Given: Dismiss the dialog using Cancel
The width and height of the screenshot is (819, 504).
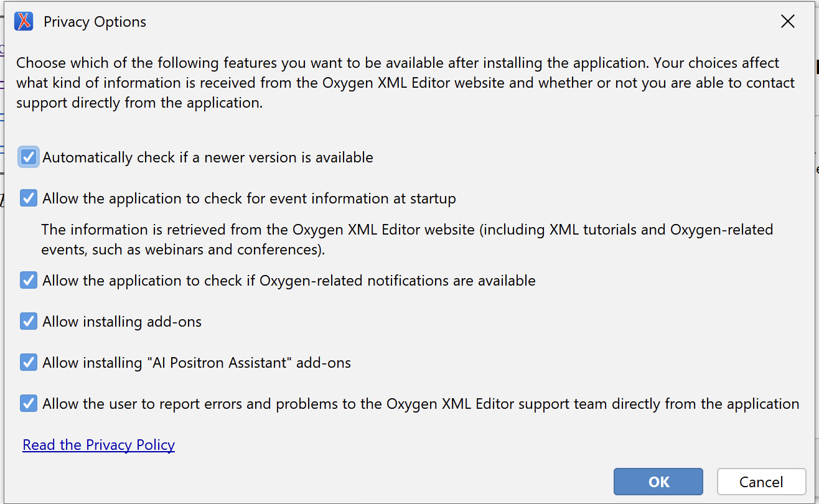Looking at the screenshot, I should 761,482.
